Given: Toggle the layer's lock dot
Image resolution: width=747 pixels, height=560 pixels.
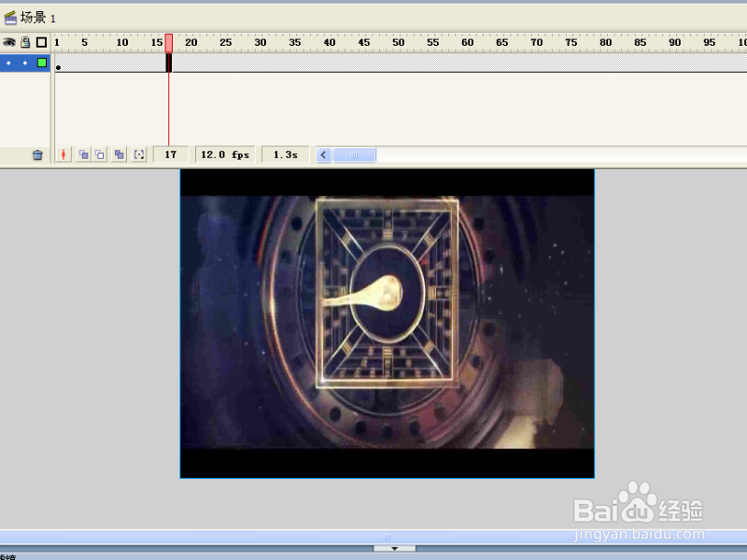Looking at the screenshot, I should 25,63.
